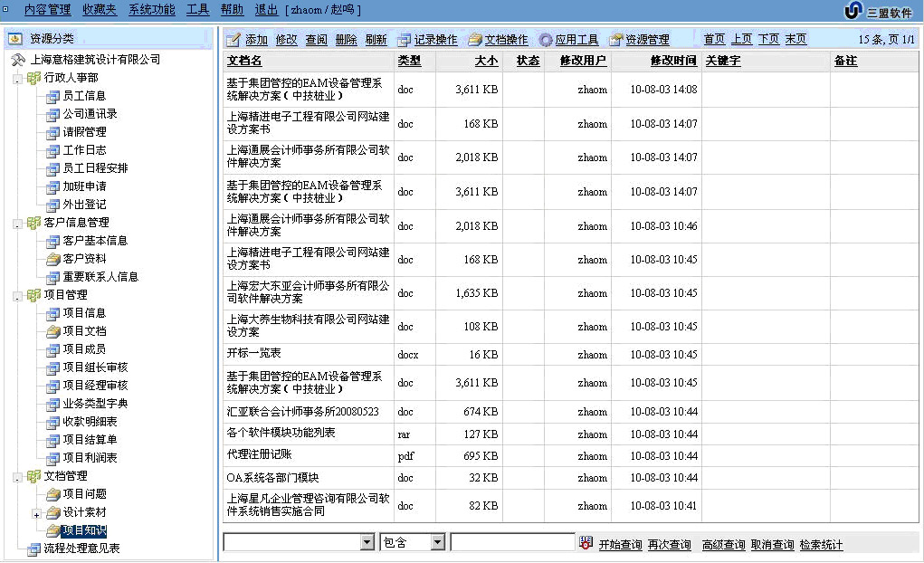
Task: Select the 各个软件模块功能列表 rar row
Action: [570, 434]
